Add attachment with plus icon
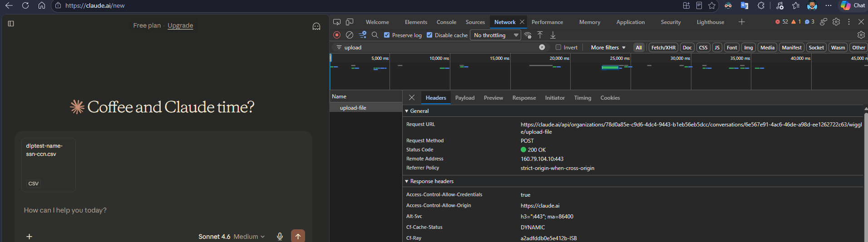Image resolution: width=868 pixels, height=242 pixels. [29, 237]
